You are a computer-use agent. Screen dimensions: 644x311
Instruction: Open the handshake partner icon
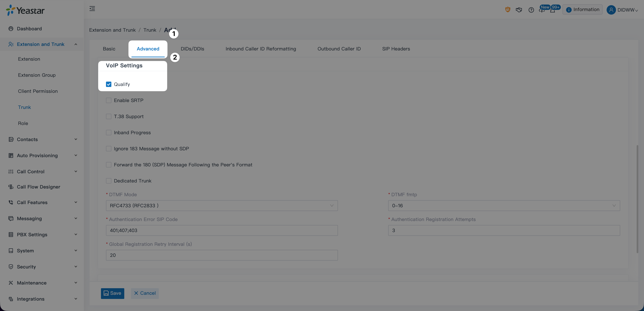click(x=519, y=10)
